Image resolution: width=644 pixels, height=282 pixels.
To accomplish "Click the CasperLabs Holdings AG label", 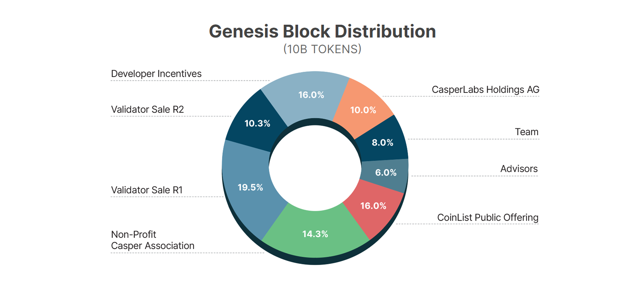I will 485,89.
